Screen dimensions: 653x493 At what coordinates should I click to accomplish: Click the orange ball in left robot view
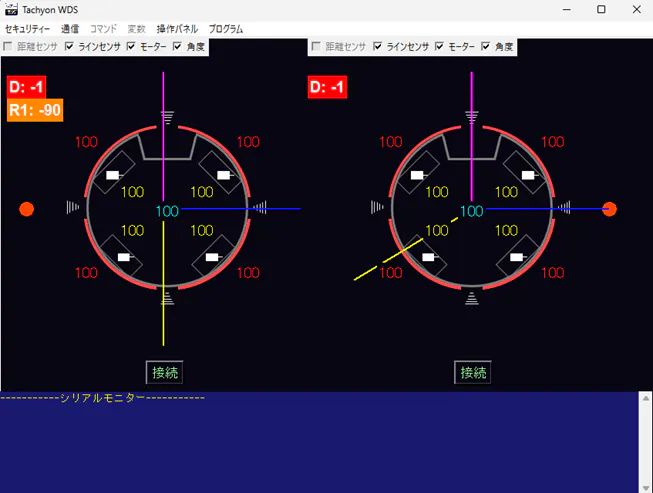tap(27, 209)
